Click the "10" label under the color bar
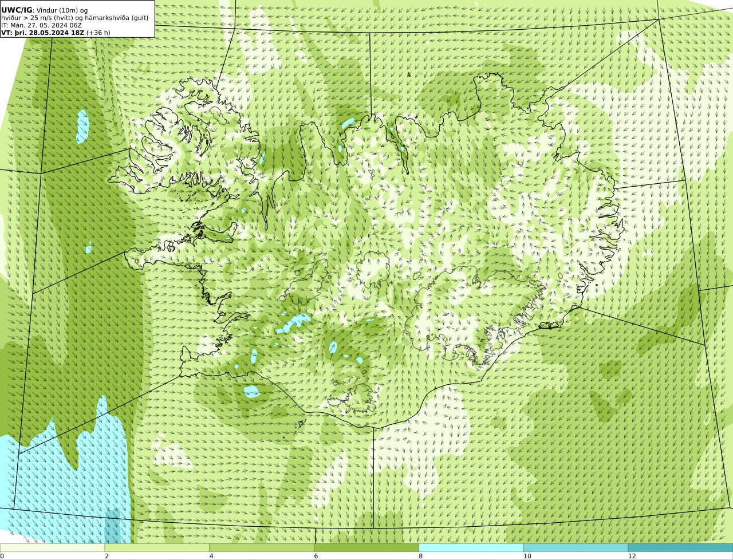The image size is (733, 560). 527,556
